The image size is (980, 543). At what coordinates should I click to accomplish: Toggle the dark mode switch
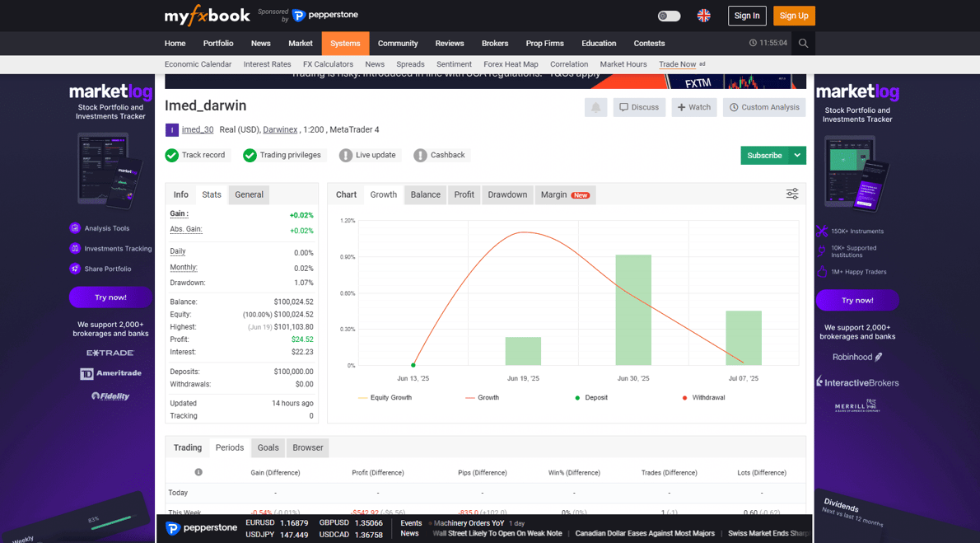pyautogui.click(x=669, y=16)
